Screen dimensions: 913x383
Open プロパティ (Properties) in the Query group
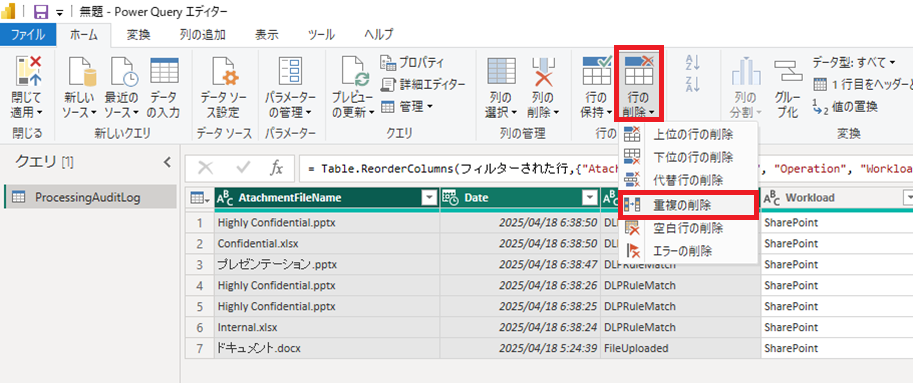click(412, 62)
